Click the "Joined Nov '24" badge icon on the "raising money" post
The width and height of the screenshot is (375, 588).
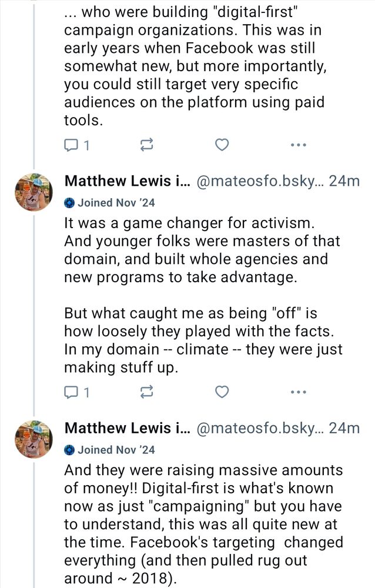(70, 450)
